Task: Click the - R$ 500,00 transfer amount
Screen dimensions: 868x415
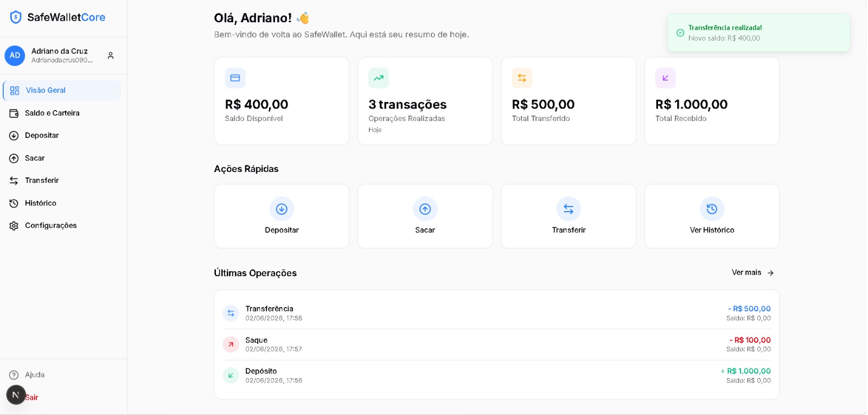Action: [749, 309]
